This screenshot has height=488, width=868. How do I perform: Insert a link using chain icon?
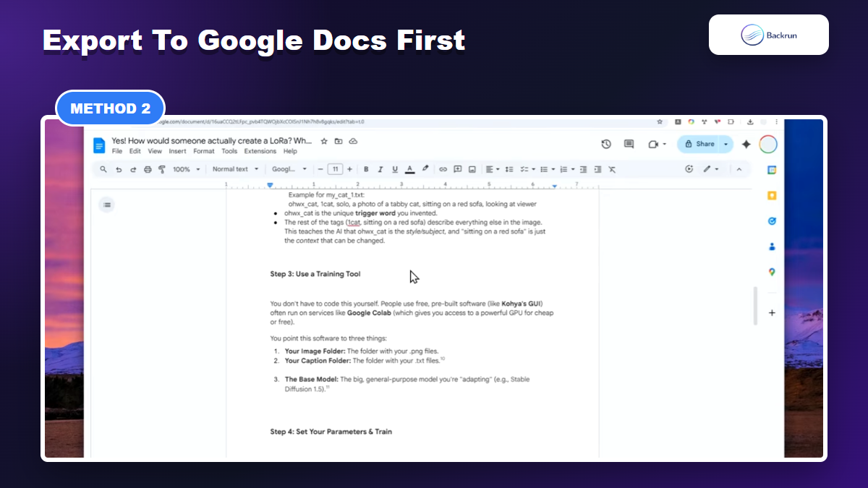pos(443,169)
